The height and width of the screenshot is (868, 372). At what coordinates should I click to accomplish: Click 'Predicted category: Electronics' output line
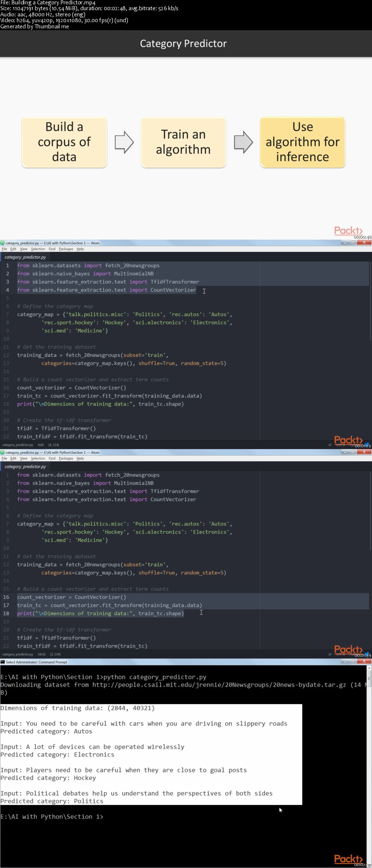click(57, 755)
